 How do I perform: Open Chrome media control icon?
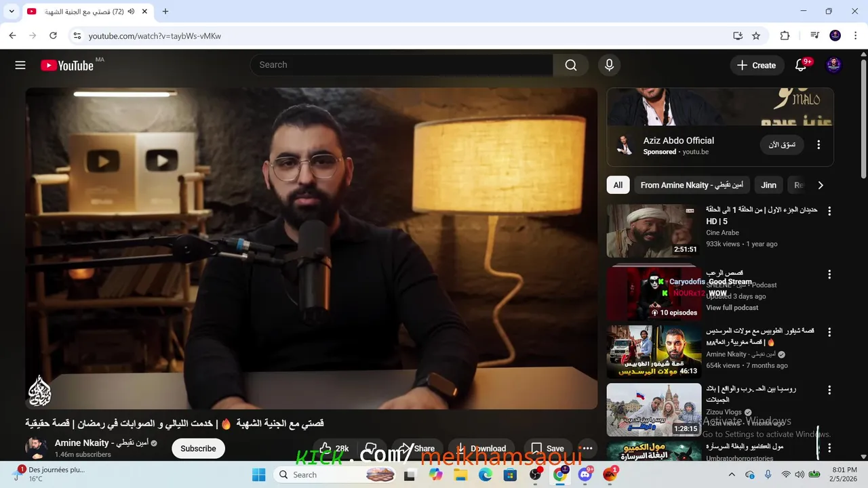[814, 36]
